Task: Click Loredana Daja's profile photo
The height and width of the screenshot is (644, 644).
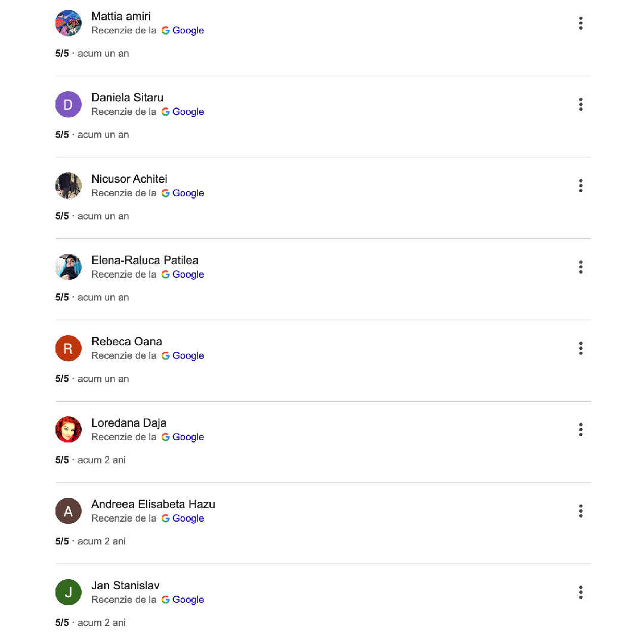Action: (68, 429)
